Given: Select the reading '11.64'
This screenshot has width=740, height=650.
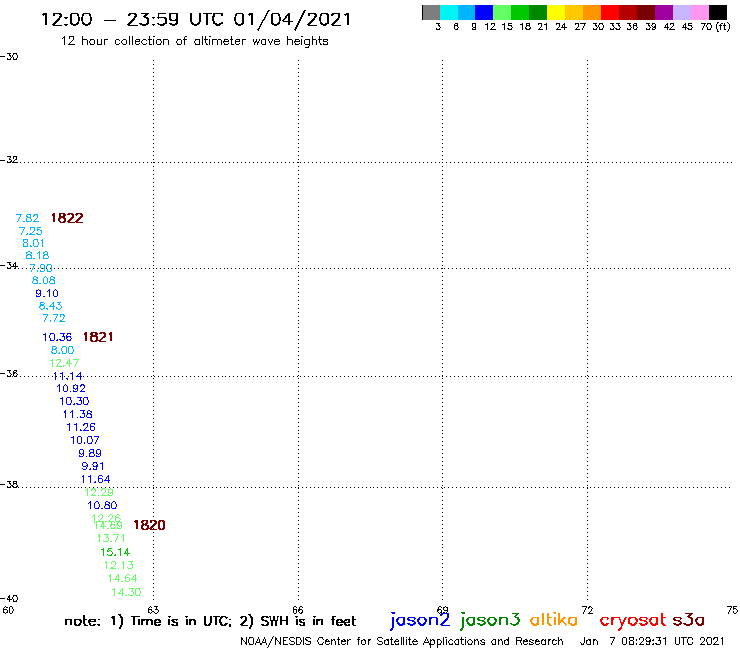Looking at the screenshot, I should [95, 480].
